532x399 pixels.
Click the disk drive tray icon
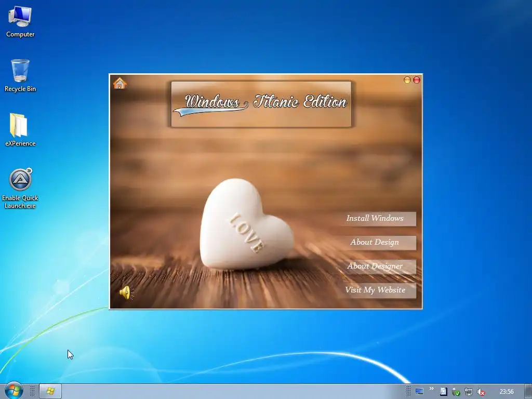click(x=444, y=392)
